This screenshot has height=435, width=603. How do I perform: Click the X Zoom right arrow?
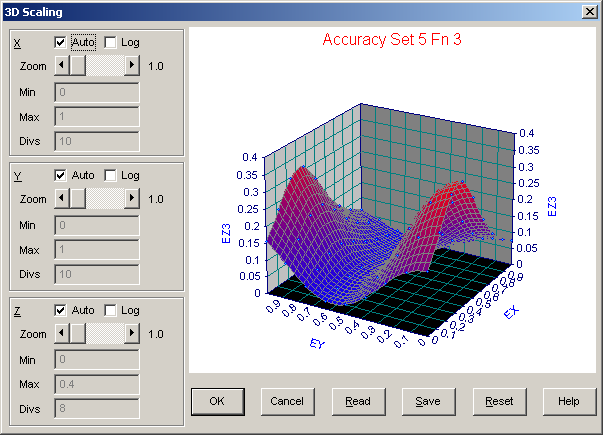132,65
